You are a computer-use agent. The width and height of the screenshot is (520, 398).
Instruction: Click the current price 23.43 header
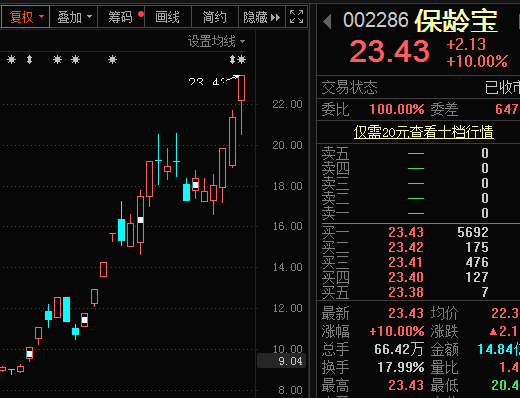click(389, 51)
